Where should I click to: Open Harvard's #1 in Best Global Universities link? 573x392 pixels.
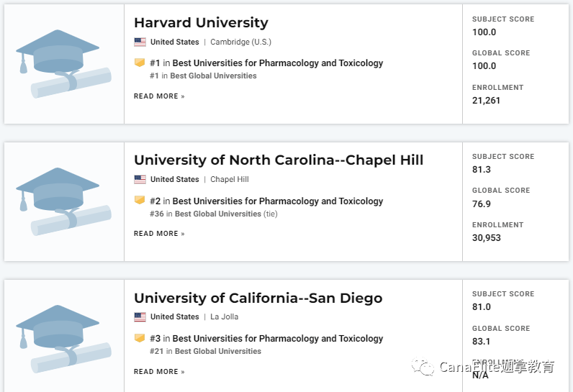[203, 76]
